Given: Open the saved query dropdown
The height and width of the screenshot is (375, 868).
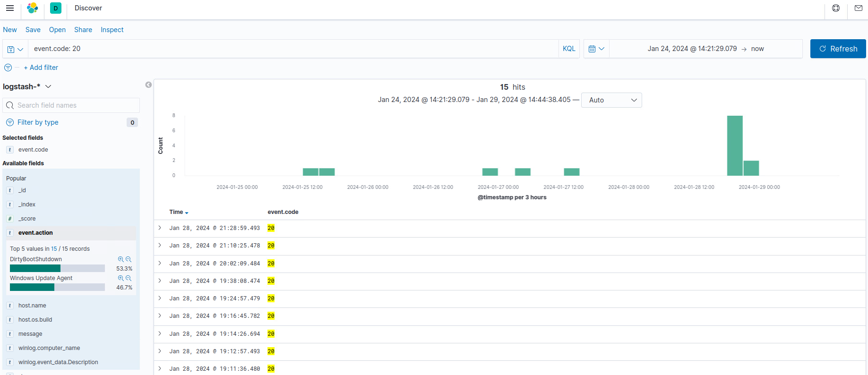Looking at the screenshot, I should pyautogui.click(x=15, y=49).
